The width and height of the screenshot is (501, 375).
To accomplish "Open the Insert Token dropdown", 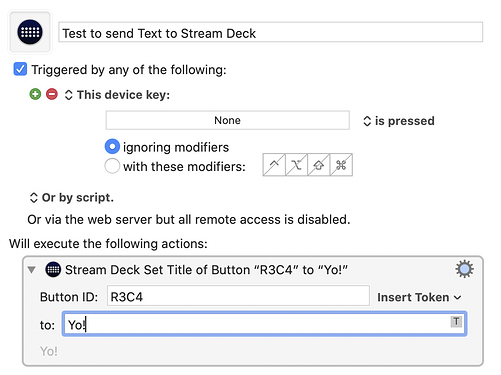I will click(x=419, y=297).
